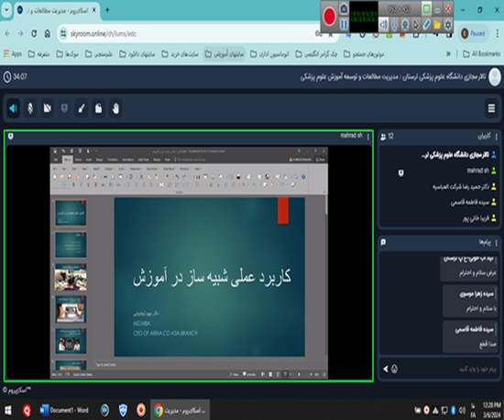Go back in Chrome
Screen dimensions: 504x420
[7, 33]
